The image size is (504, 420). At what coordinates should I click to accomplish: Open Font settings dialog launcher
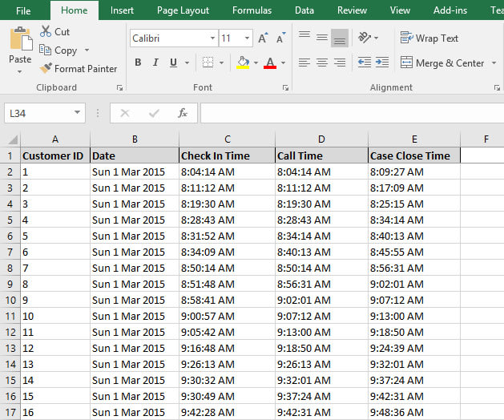pyautogui.click(x=285, y=88)
